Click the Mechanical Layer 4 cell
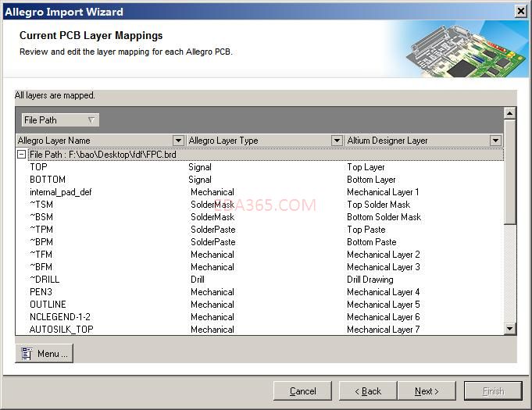Screen dimensions: 532x410 coord(383,292)
